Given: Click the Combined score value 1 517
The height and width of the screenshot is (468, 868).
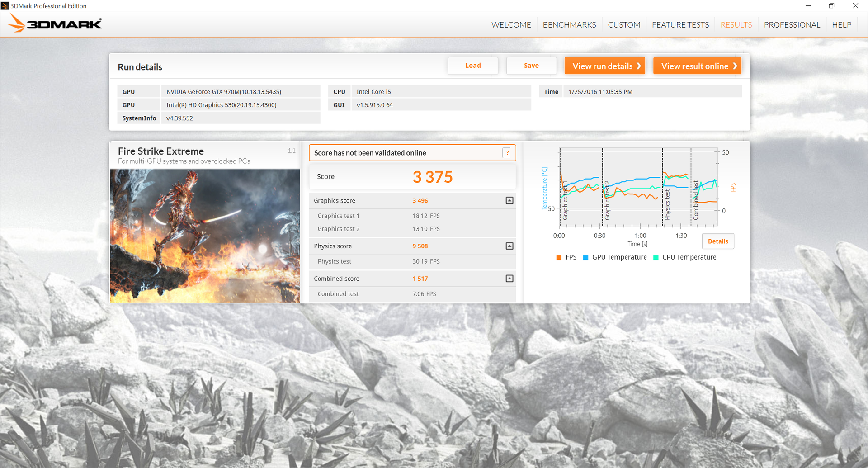Looking at the screenshot, I should pyautogui.click(x=420, y=279).
